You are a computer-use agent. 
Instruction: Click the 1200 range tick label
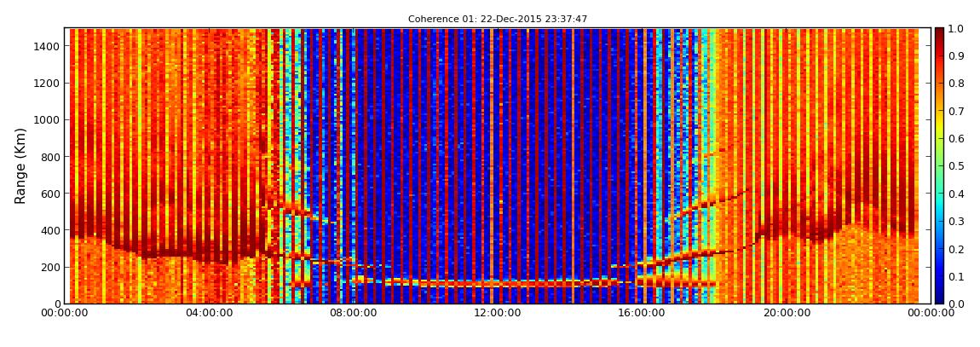(48, 84)
